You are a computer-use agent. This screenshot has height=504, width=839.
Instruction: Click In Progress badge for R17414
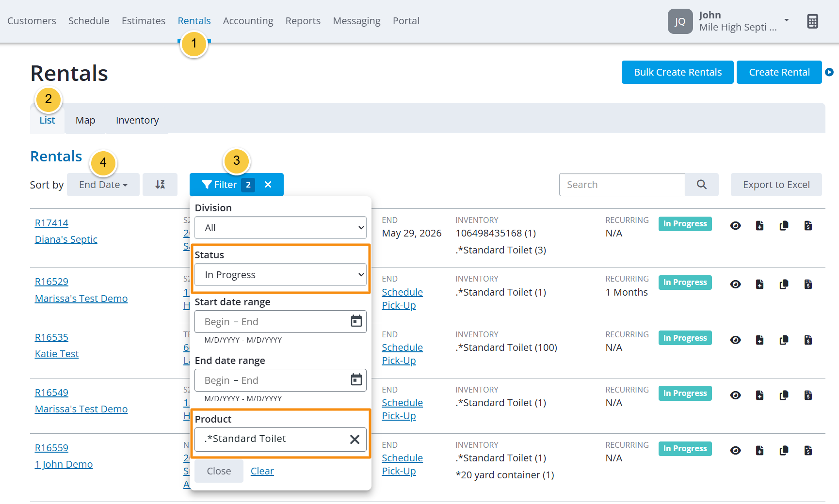[685, 224]
